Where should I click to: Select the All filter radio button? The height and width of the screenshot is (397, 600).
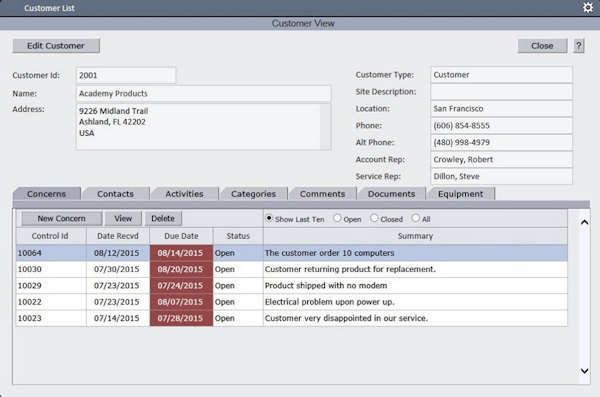(x=416, y=218)
